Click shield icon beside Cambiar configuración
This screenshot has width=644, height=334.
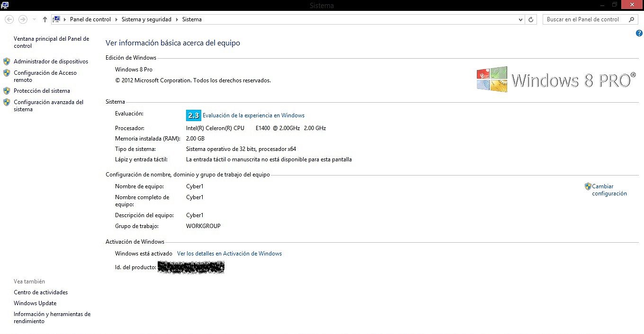[x=588, y=186]
